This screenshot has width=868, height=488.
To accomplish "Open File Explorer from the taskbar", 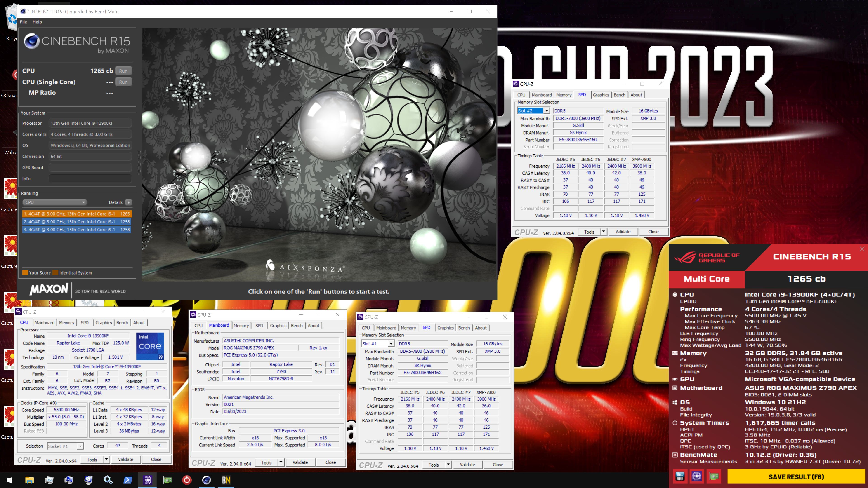I will [29, 480].
